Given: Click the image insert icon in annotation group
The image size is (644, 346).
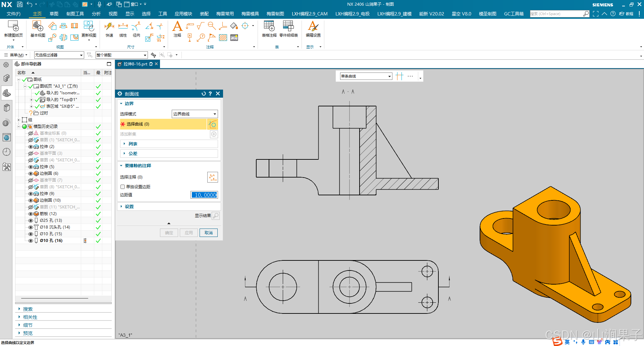Looking at the screenshot, I should coord(234,38).
